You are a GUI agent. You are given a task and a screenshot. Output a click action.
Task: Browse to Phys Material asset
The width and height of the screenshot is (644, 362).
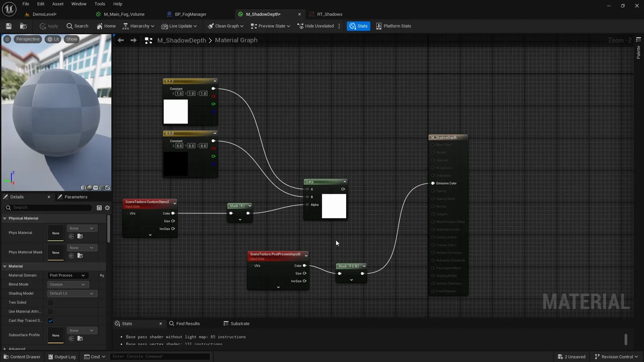[80, 237]
